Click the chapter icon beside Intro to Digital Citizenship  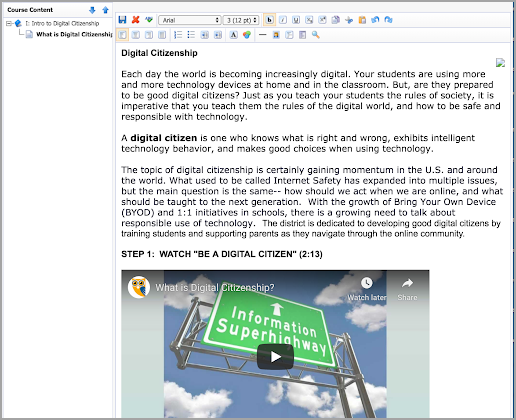tap(18, 23)
